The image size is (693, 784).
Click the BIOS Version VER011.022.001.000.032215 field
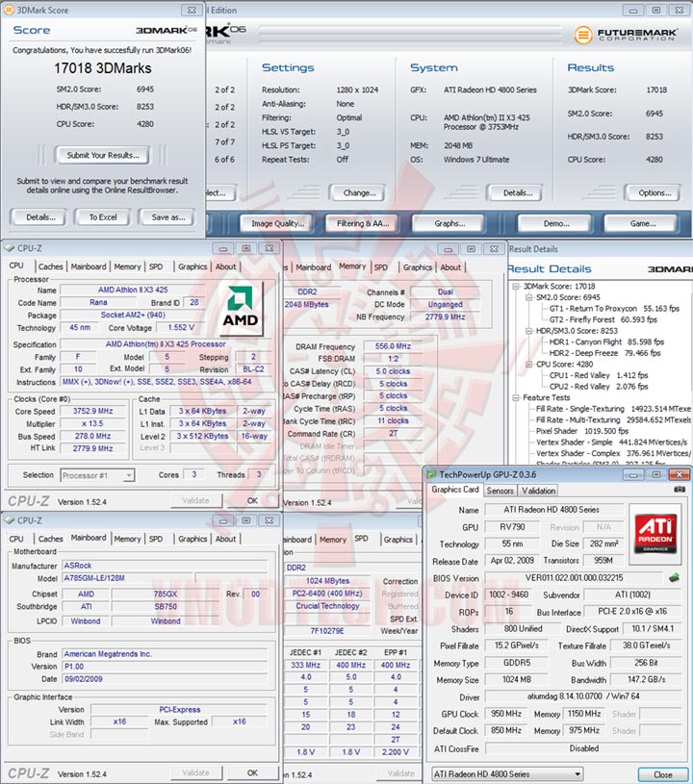click(574, 578)
